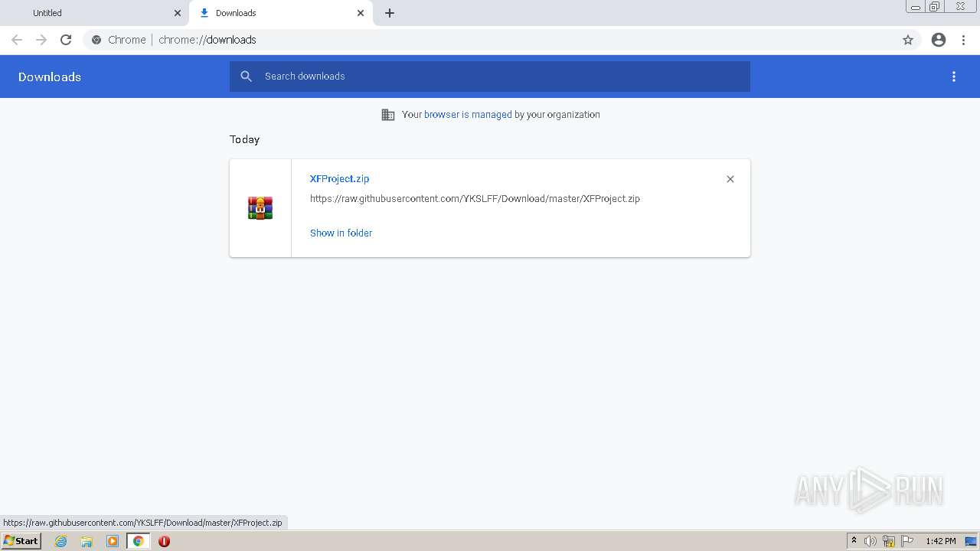
Task: Close the Untitled tab
Action: click(x=178, y=13)
